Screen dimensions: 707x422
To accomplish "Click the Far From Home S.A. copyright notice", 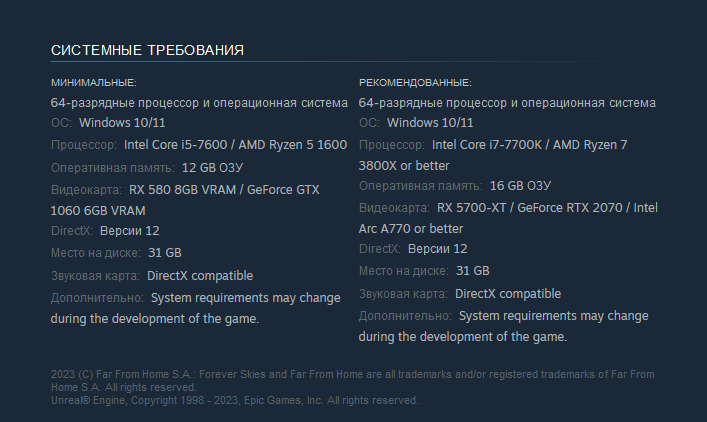I will click(352, 380).
